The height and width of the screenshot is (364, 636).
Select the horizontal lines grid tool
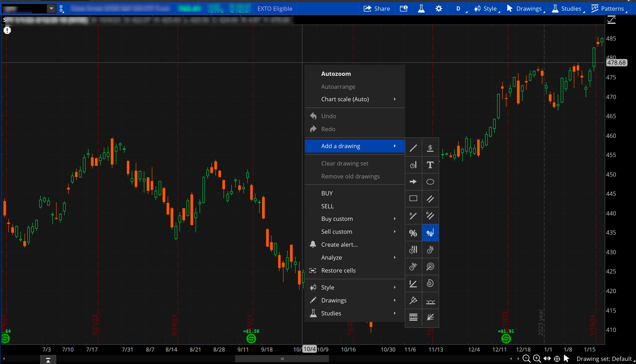413,317
